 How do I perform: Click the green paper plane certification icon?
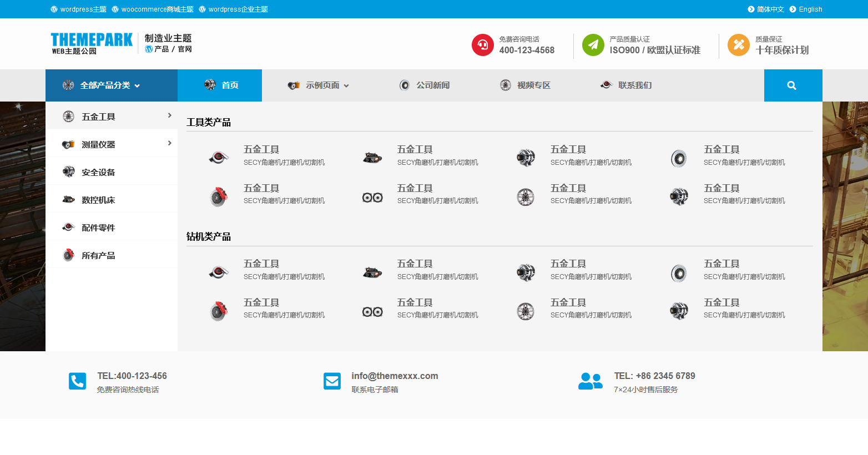coord(593,45)
